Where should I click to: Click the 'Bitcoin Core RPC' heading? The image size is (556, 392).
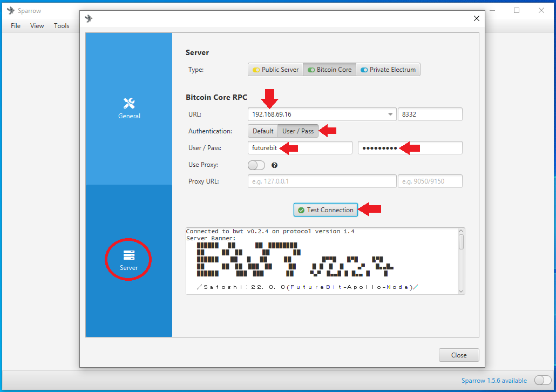click(216, 97)
